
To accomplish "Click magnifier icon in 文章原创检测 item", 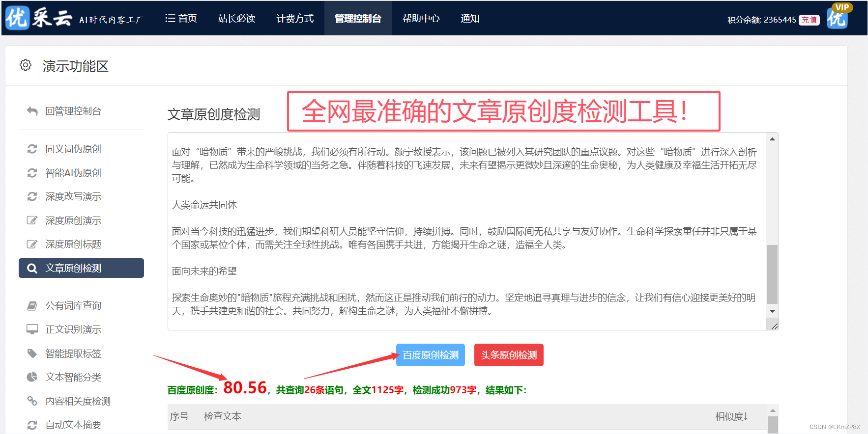I will [32, 268].
